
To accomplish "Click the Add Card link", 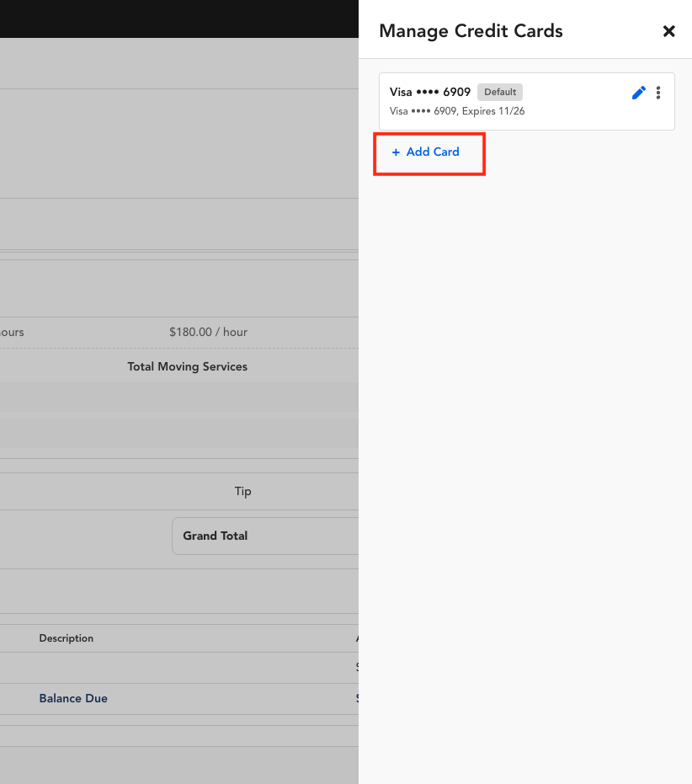I will 425,152.
